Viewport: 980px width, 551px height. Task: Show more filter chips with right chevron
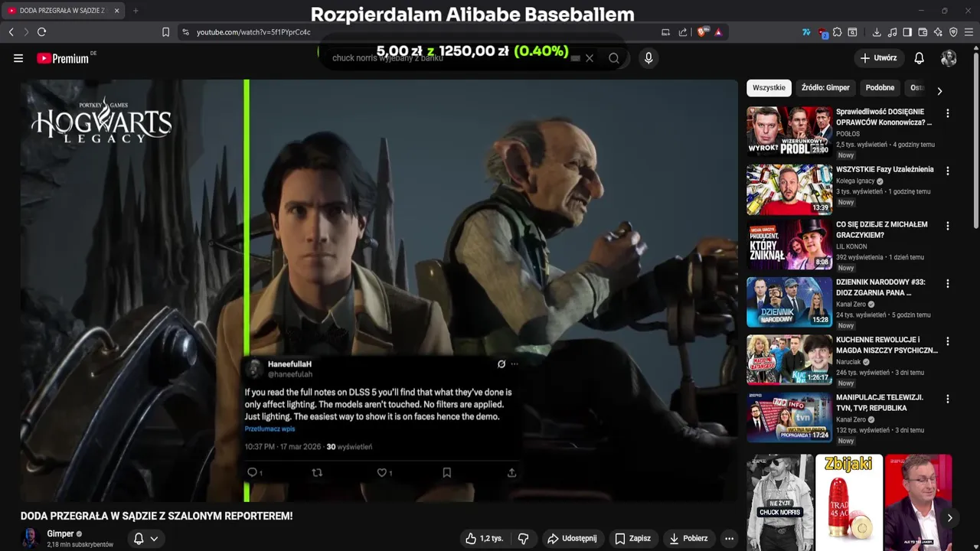[939, 91]
